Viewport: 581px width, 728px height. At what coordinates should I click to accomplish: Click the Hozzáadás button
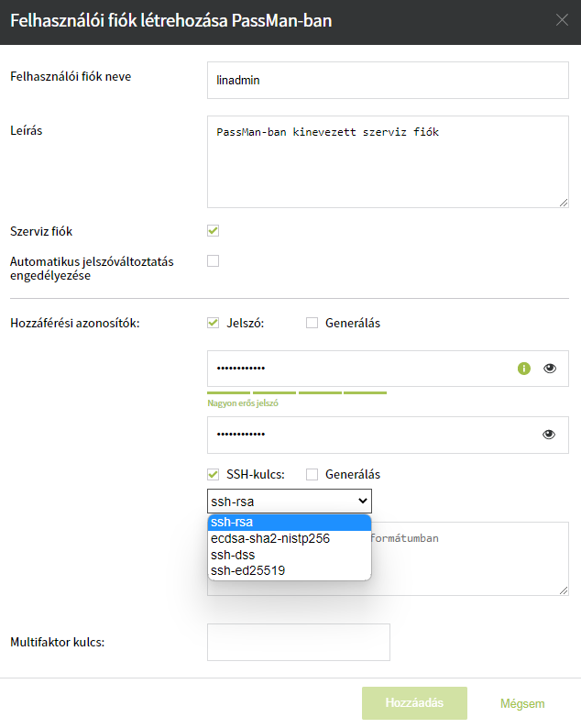coord(414,703)
